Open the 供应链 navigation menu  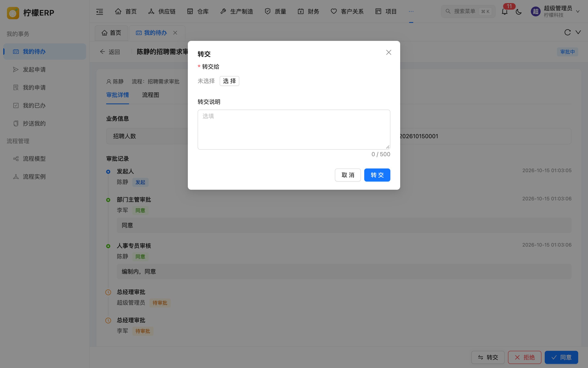162,11
